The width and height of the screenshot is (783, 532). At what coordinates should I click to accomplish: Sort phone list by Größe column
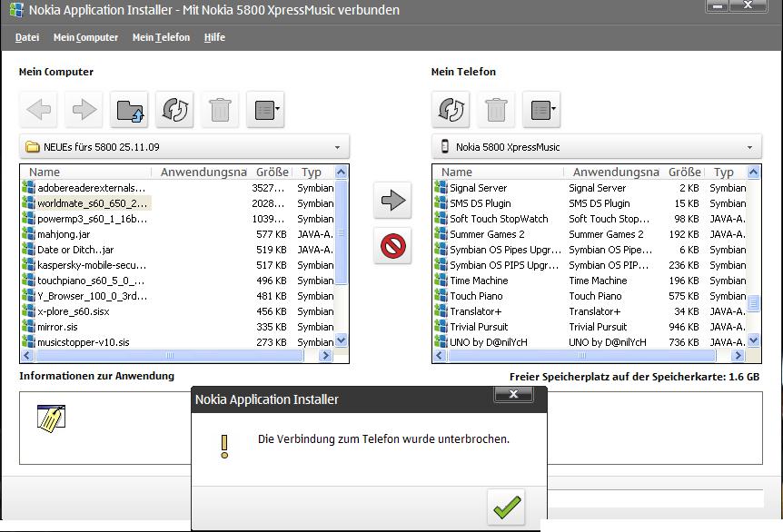point(685,172)
